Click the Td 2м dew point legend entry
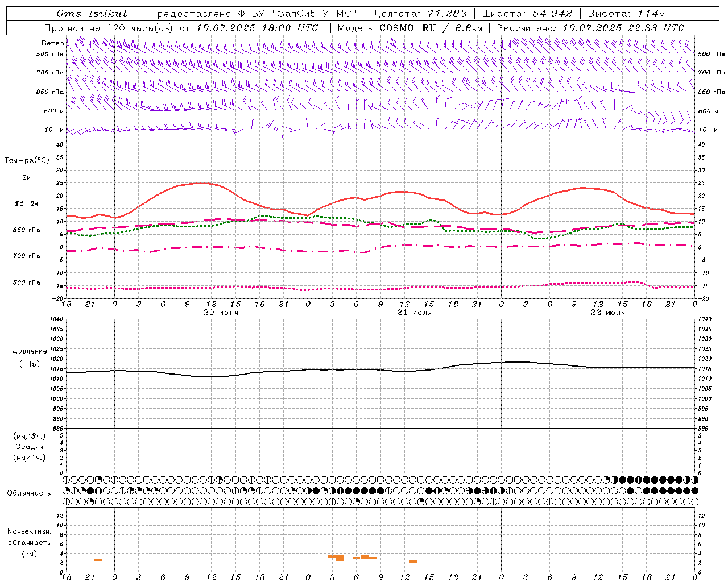Viewport: 728px width, 582px height. [x=26, y=203]
